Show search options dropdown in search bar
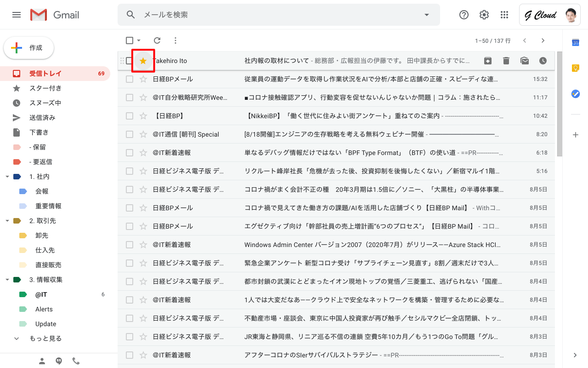588x368 pixels. [x=427, y=15]
